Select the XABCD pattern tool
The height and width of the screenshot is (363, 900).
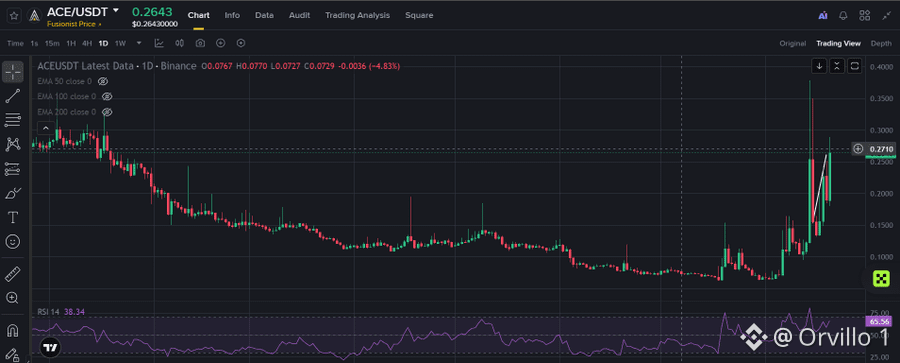pos(13,144)
